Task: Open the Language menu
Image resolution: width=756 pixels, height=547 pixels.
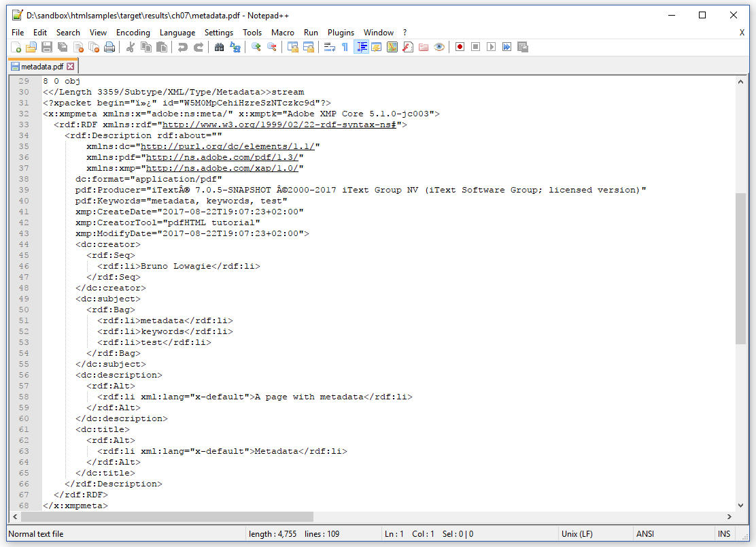Action: click(x=177, y=32)
